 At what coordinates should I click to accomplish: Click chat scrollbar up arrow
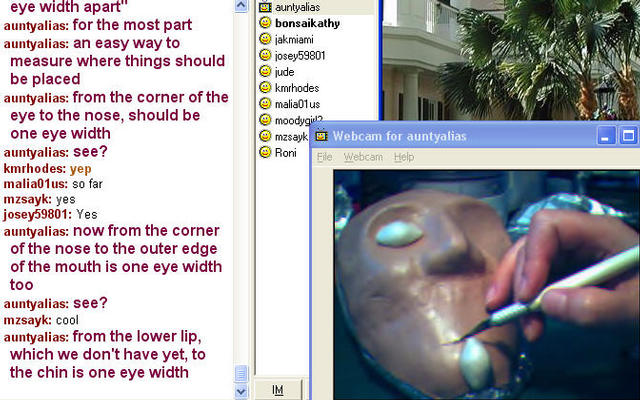click(241, 6)
